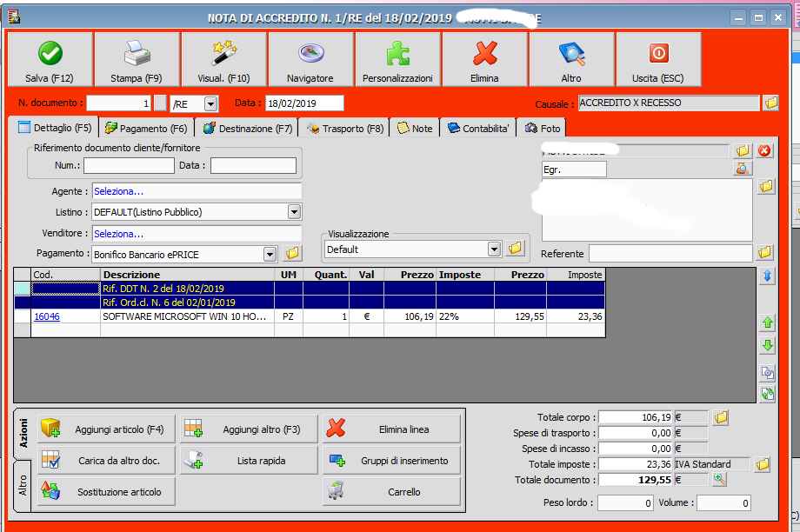Click folder icon beside customer name field
Screen dimensions: 800x532
[x=743, y=150]
